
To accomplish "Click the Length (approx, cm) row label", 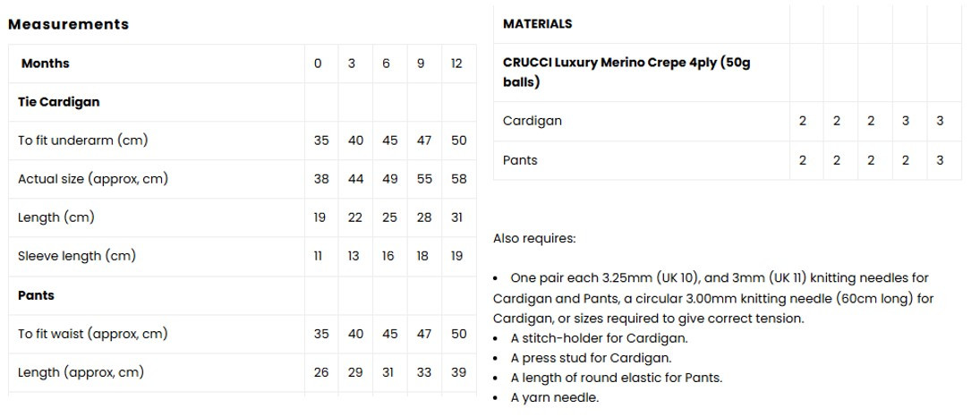I will pyautogui.click(x=81, y=372).
